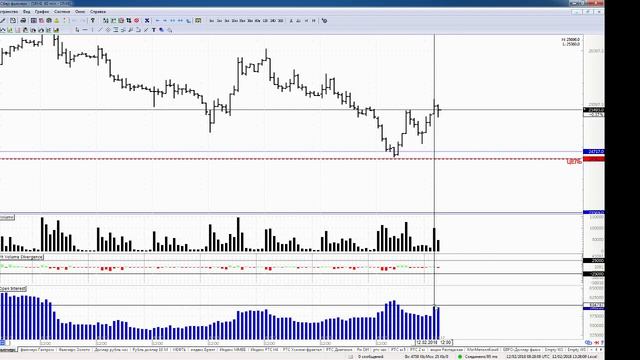Switch to Фьючерс Газпром tab
This screenshot has width=640, height=360.
(37, 350)
